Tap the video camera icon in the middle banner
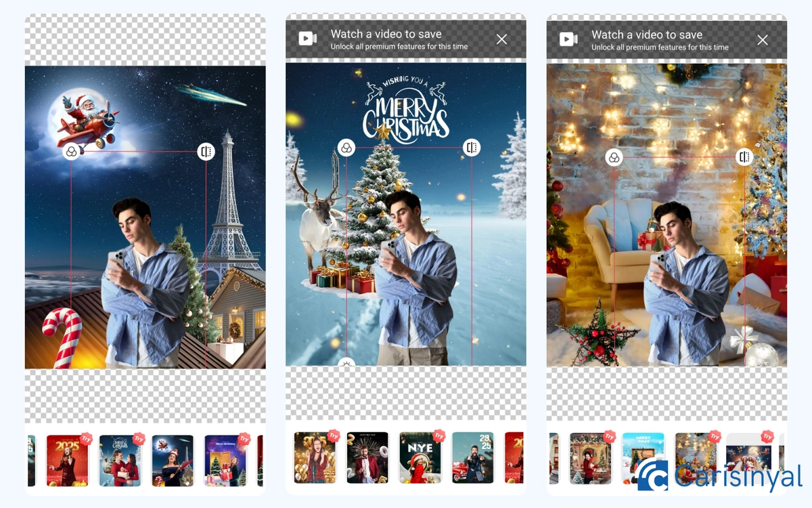 click(307, 39)
